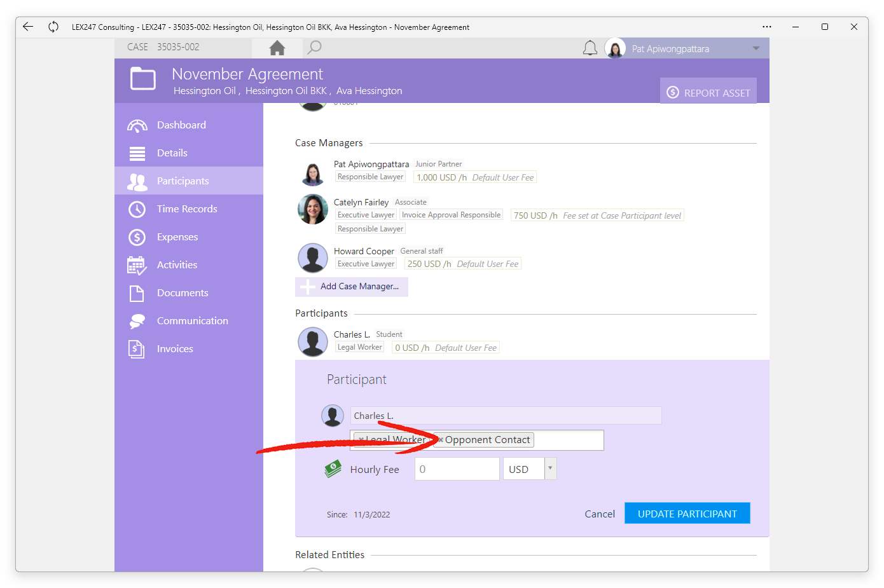Image resolution: width=884 pixels, height=588 pixels.
Task: Click Pat Apiwongpattara case manager photo
Action: tap(313, 173)
